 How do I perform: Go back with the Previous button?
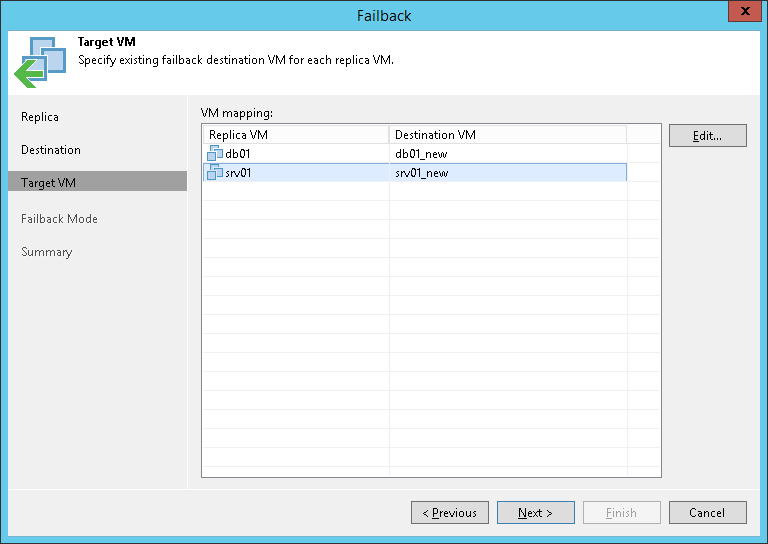(x=450, y=513)
